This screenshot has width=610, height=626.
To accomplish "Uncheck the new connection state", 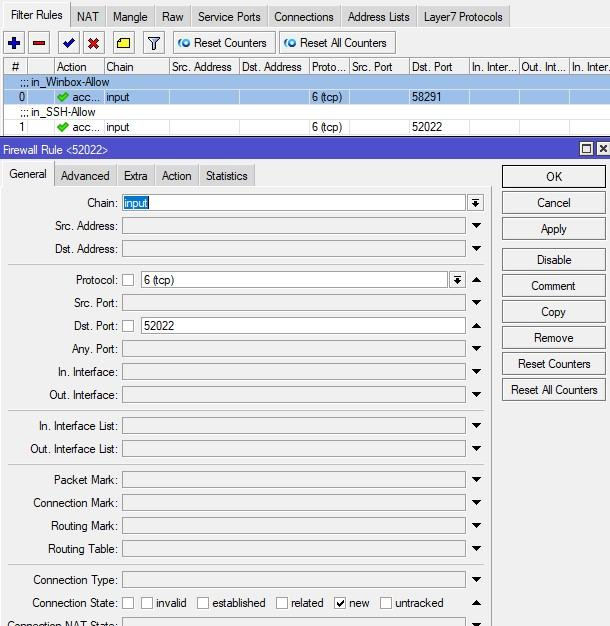I will click(x=340, y=603).
